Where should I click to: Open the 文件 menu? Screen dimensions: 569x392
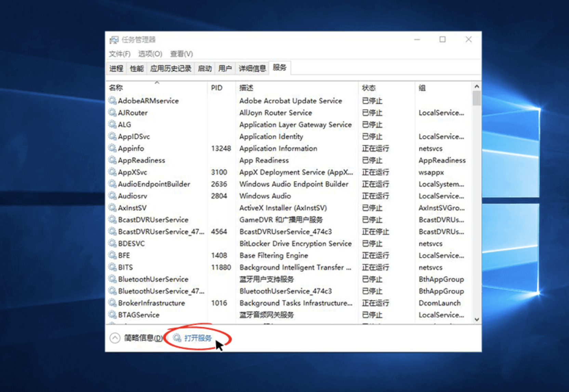[119, 54]
